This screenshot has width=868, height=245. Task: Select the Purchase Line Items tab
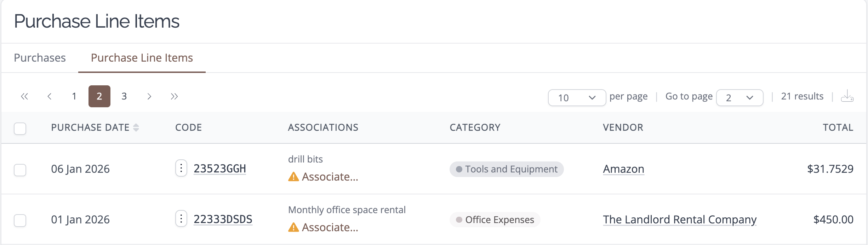pyautogui.click(x=142, y=58)
